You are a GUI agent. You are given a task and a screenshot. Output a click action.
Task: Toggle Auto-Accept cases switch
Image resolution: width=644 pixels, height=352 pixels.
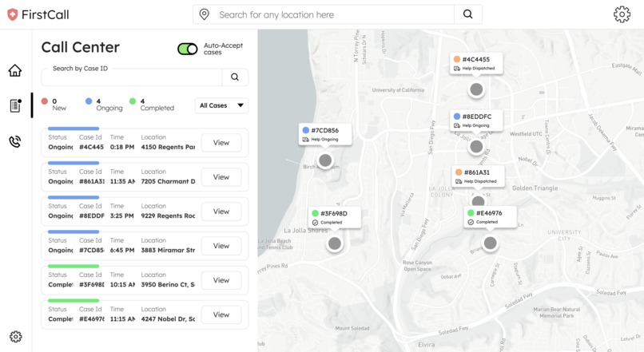click(187, 49)
